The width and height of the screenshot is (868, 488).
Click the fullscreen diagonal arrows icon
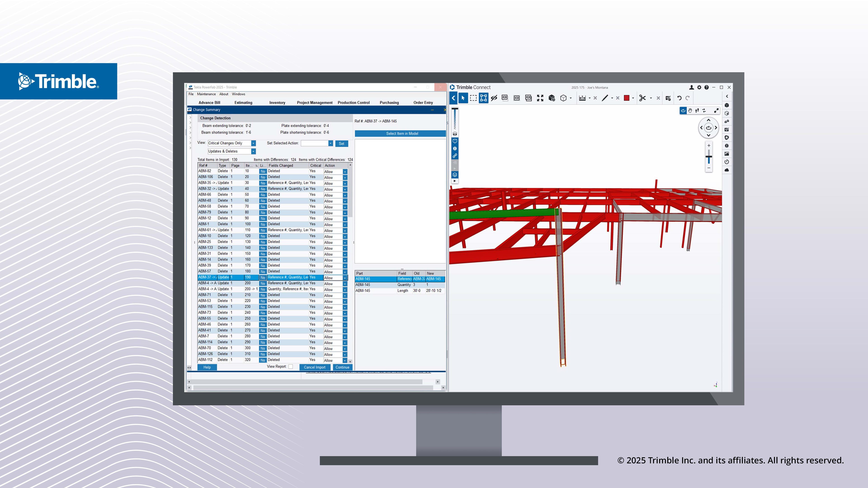pyautogui.click(x=716, y=110)
